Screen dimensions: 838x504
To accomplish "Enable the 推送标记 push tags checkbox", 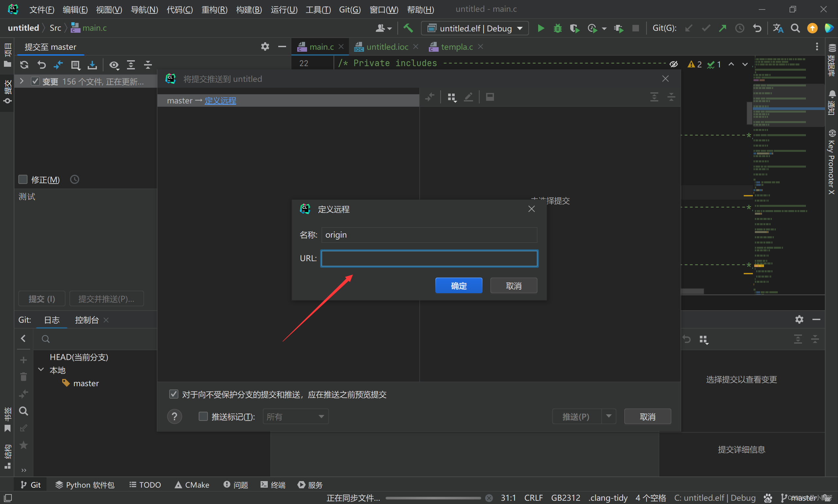I will pos(203,416).
